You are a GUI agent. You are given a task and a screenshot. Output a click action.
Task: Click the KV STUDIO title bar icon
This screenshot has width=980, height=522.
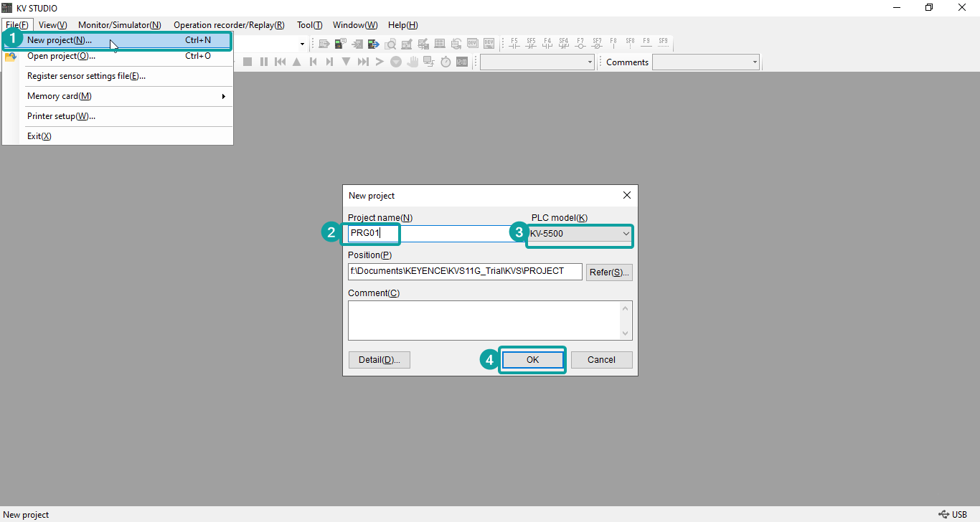7,7
